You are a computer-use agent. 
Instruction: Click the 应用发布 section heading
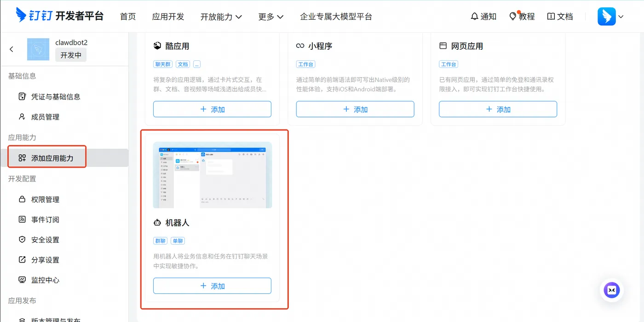click(x=22, y=301)
